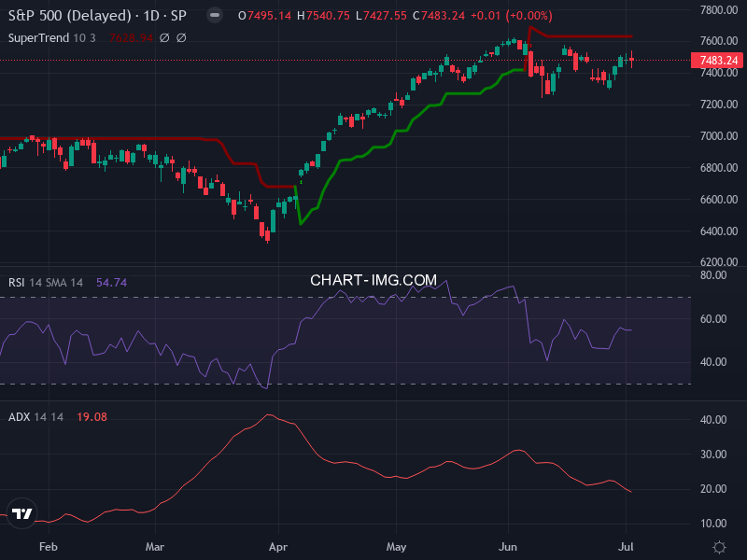Screen dimensions: 747x560
Task: Click the 20.00 ADX axis label
Action: 713,489
